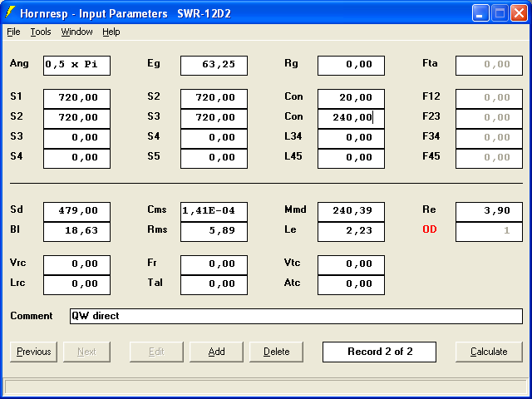Click the Mmd field with 240,39
The image size is (532, 399).
pyautogui.click(x=351, y=212)
